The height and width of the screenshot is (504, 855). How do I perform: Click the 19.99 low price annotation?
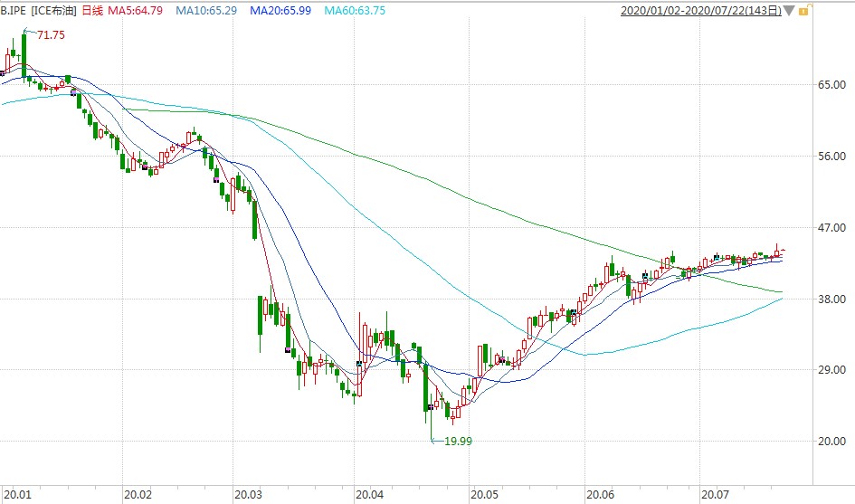click(x=458, y=442)
